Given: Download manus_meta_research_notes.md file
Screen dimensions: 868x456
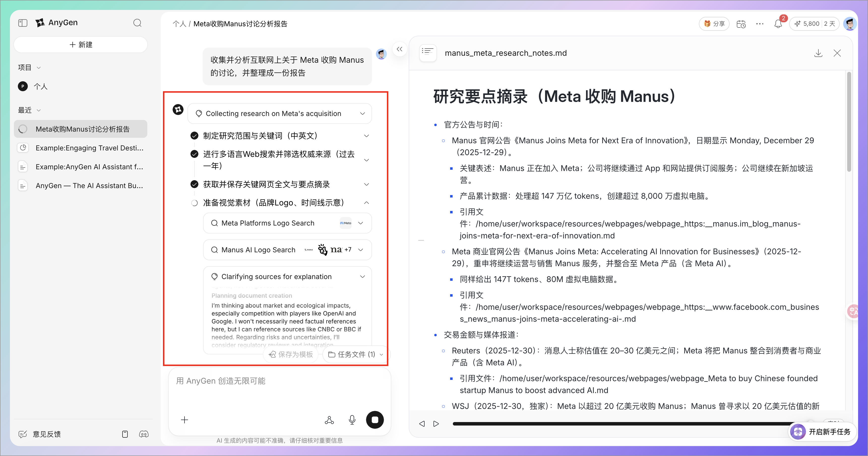Looking at the screenshot, I should coord(818,53).
